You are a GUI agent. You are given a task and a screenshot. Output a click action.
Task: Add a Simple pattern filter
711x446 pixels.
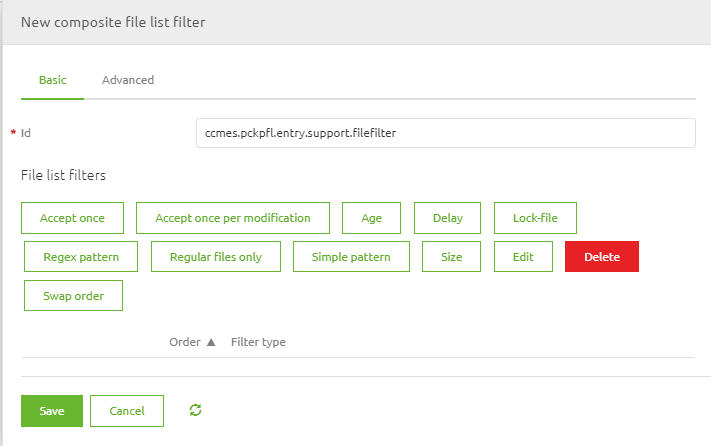pos(351,257)
